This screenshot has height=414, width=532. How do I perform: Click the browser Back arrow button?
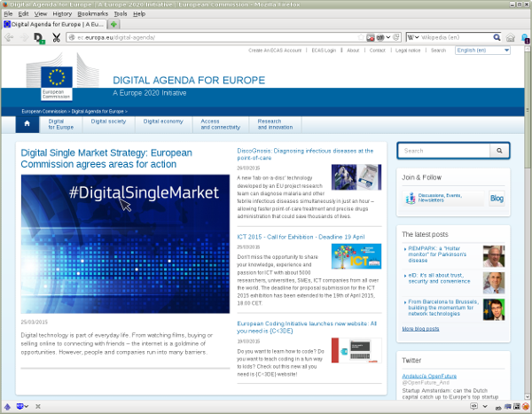[9, 37]
